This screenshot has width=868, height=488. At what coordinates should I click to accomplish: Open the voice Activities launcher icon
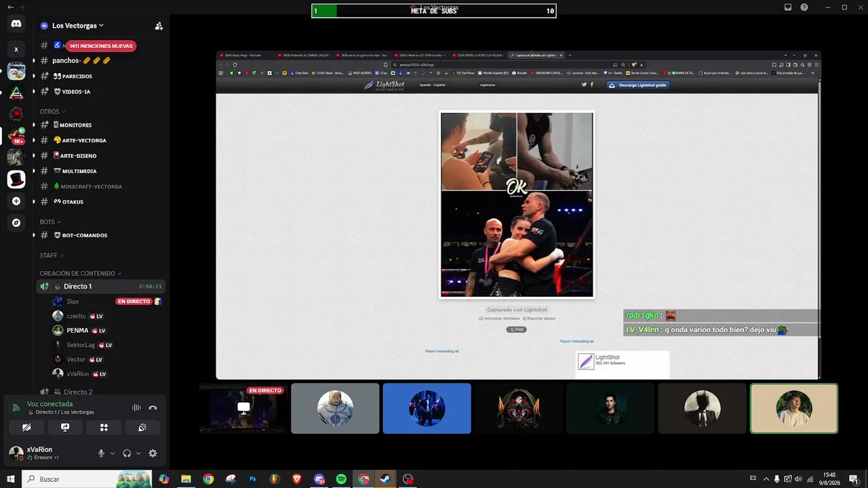104,428
